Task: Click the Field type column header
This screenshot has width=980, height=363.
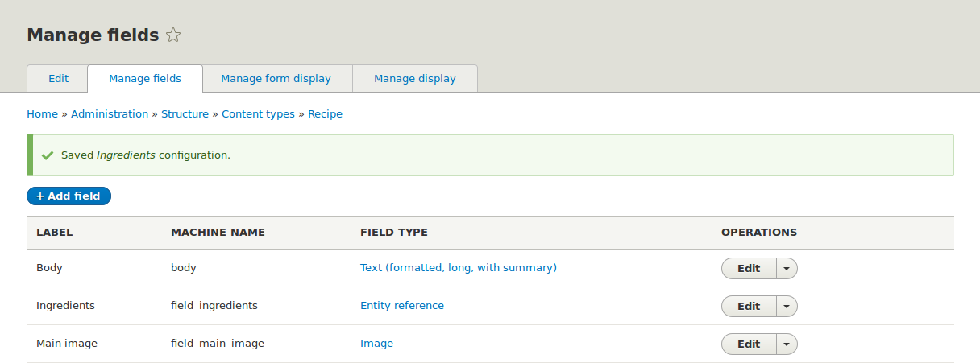Action: tap(394, 232)
